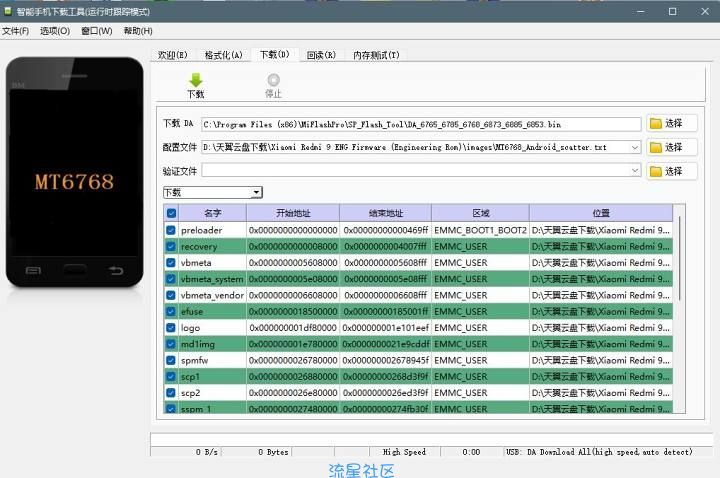Uncheck the preloader partition checkbox
This screenshot has width=720, height=478.
click(x=171, y=230)
